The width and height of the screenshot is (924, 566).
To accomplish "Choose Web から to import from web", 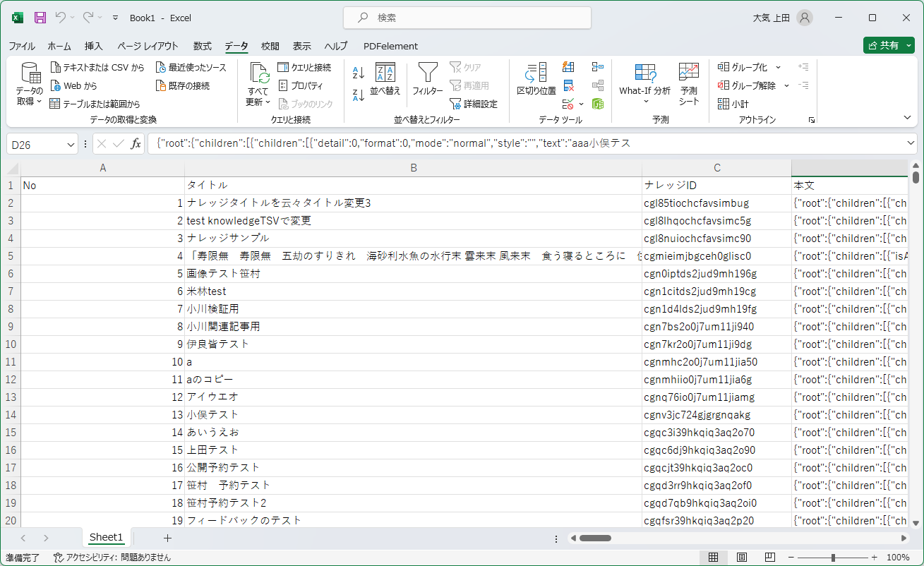I will [74, 86].
